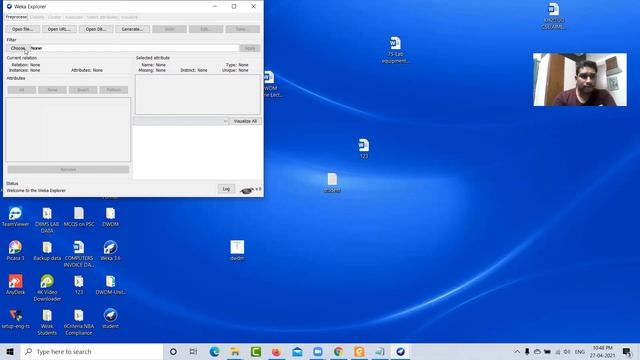Select the dwdm text file icon
The height and width of the screenshot is (360, 640).
(x=237, y=250)
